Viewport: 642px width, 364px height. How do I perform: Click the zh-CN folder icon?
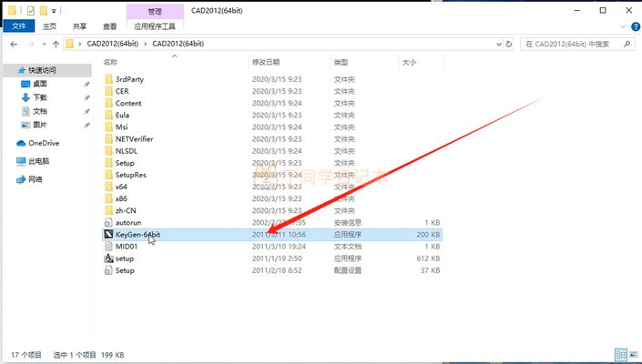point(108,210)
